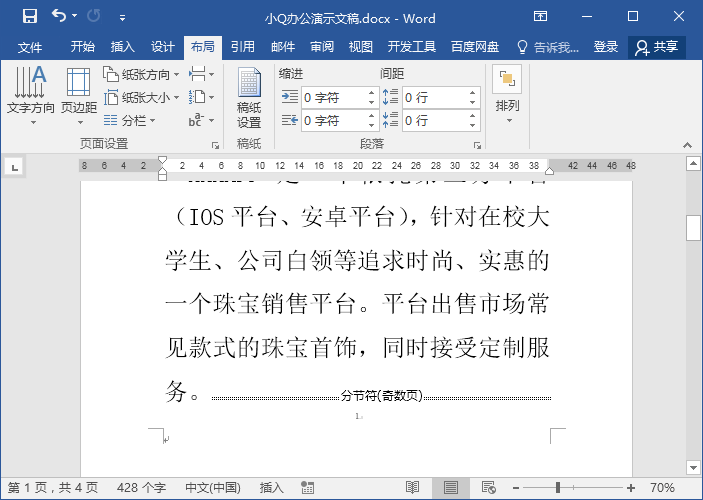703x500 pixels.
Task: Switch to the 引用 tab
Action: [x=243, y=47]
